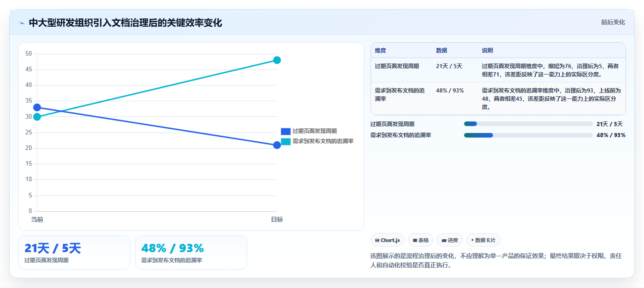This screenshot has width=644, height=288.
Task: Click the description for 追溯率 row
Action: coord(551,98)
